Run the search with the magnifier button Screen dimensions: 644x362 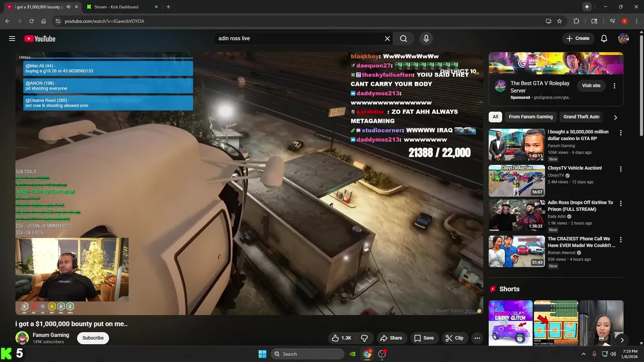coord(404,38)
